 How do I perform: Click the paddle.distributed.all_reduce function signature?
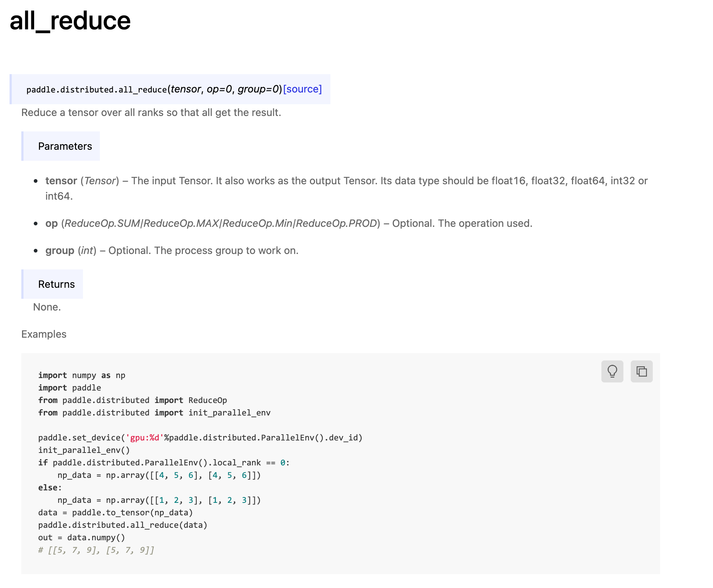97,90
